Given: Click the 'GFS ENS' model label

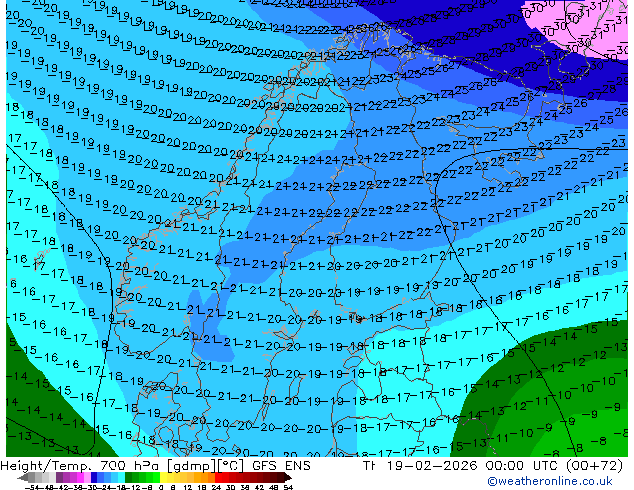Looking at the screenshot, I should coord(281,466).
